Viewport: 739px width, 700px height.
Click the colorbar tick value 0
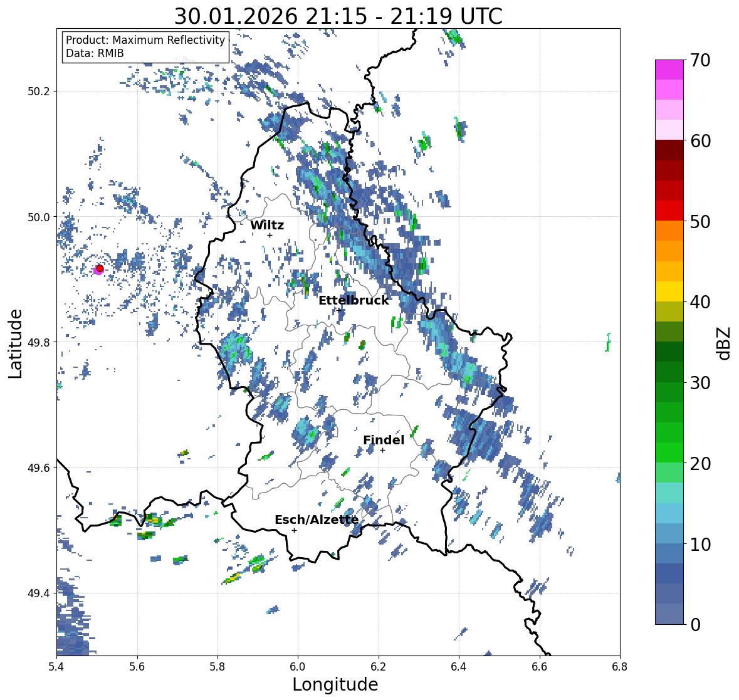(x=695, y=625)
